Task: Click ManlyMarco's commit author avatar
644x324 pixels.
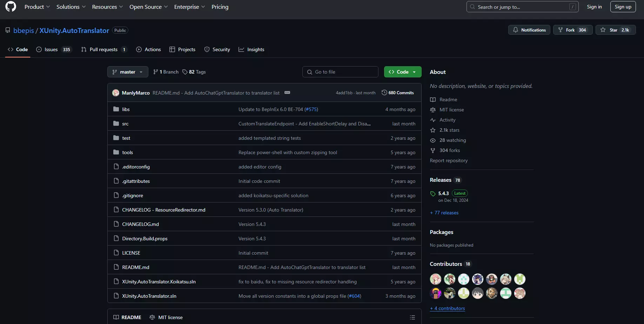Action: point(116,93)
